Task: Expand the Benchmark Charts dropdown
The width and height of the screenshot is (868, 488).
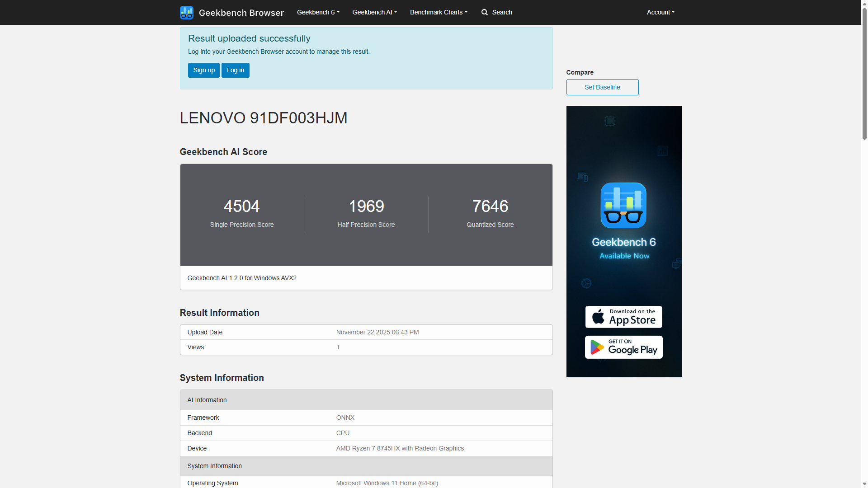Action: [438, 12]
